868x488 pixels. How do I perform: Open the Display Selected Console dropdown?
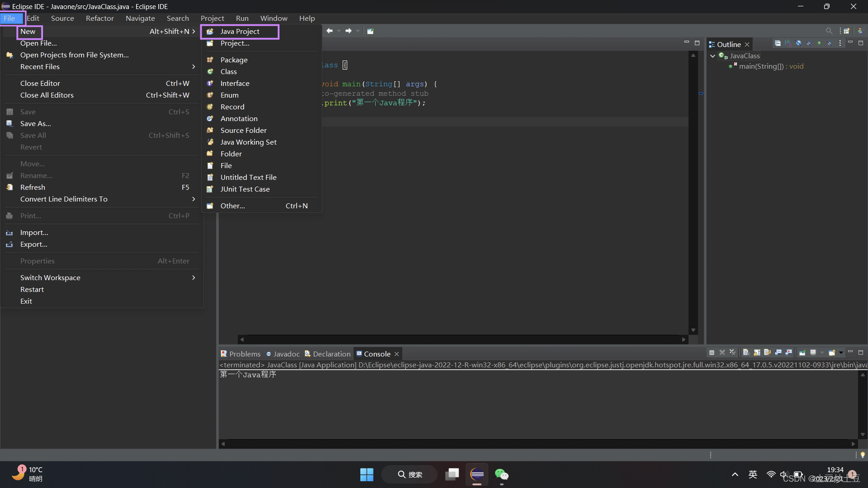pos(821,352)
